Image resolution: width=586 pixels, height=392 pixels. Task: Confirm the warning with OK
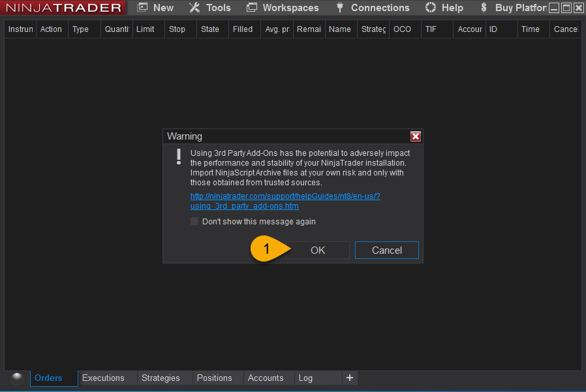tap(318, 250)
